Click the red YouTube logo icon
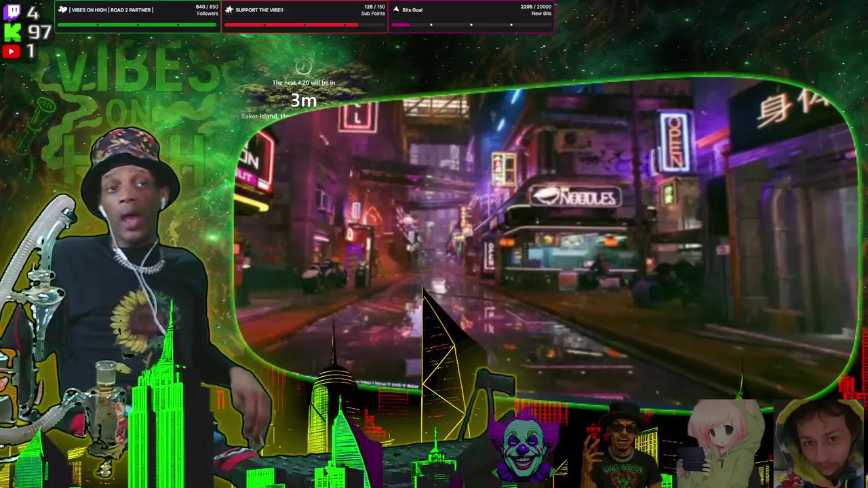 click(11, 51)
